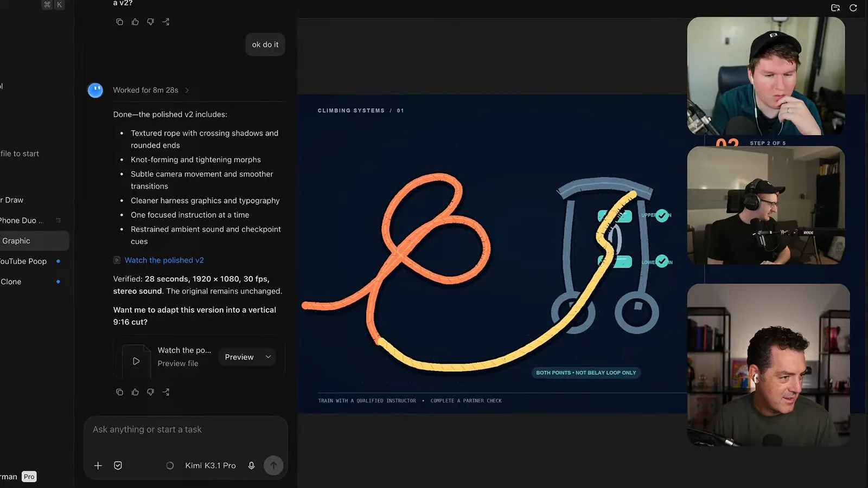Click the shield checkmark icon in composer
Viewport: 868px width, 488px height.
(118, 465)
